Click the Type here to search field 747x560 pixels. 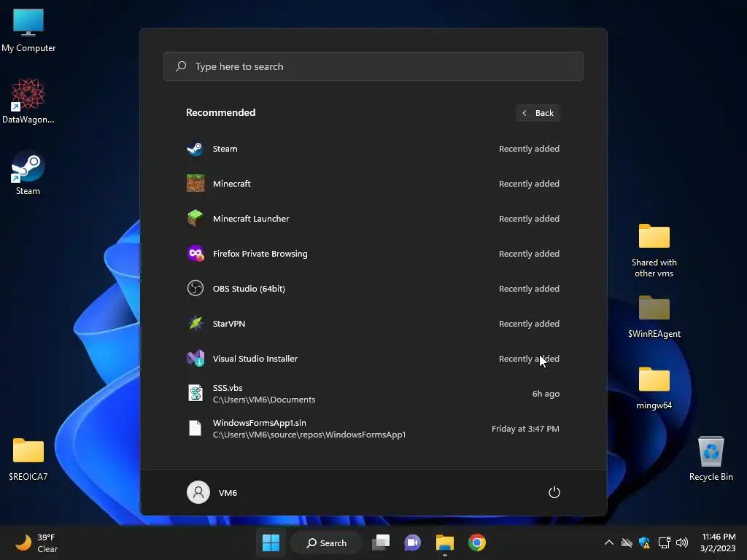pos(373,66)
